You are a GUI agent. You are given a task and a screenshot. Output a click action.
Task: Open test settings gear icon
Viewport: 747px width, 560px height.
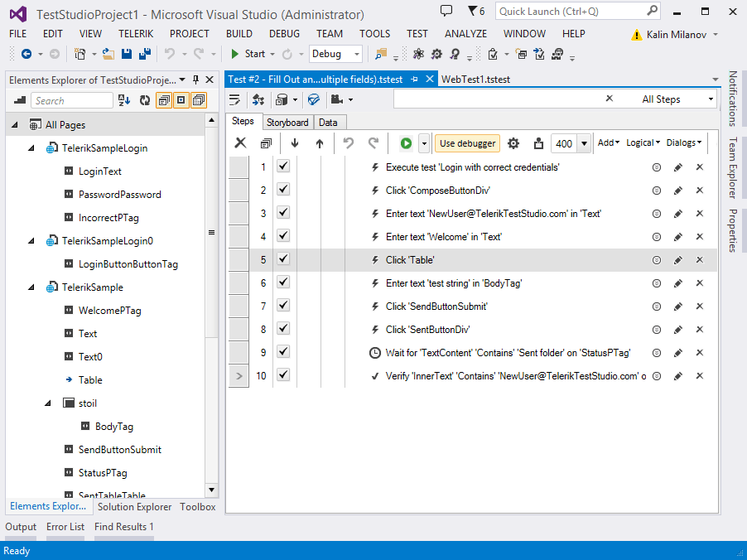click(x=513, y=143)
